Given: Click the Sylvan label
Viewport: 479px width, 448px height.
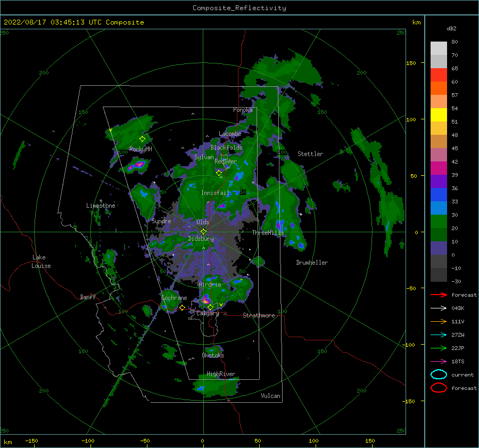Looking at the screenshot, I should 204,158.
